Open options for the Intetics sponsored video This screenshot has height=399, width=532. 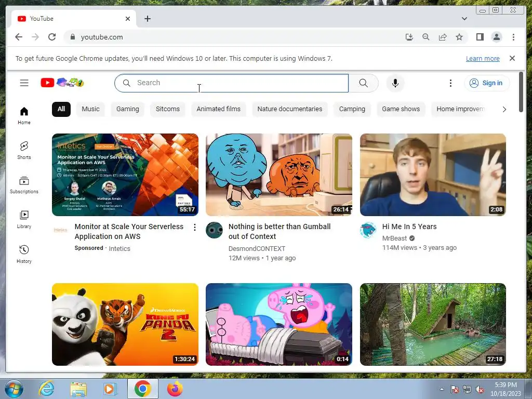pyautogui.click(x=195, y=228)
